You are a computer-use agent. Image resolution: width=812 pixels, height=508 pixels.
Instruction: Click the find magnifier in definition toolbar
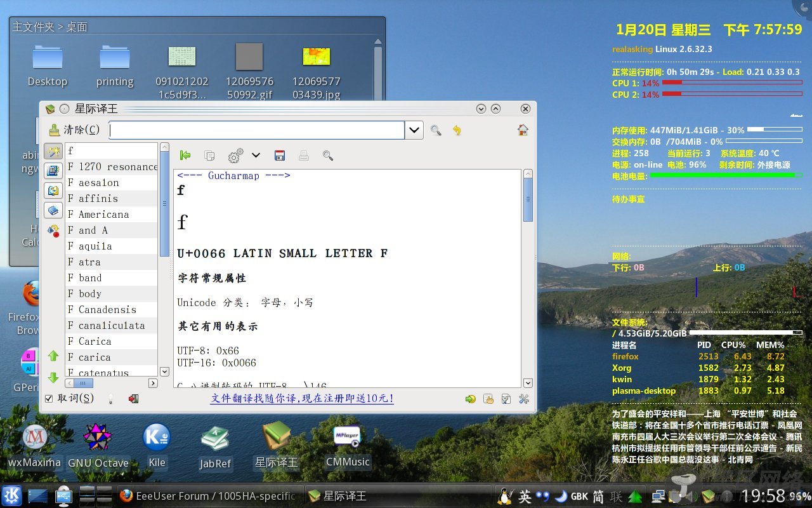(328, 155)
